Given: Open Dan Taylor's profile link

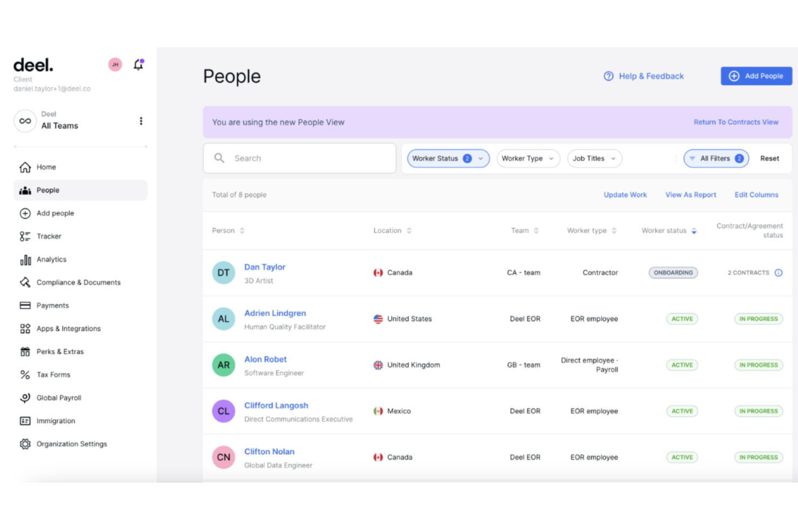Looking at the screenshot, I should pos(265,267).
